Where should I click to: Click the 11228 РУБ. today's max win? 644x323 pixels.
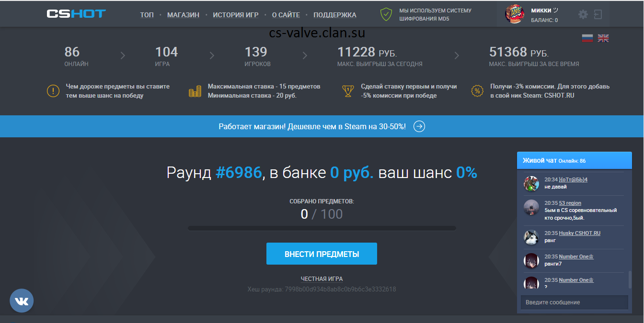click(x=380, y=56)
